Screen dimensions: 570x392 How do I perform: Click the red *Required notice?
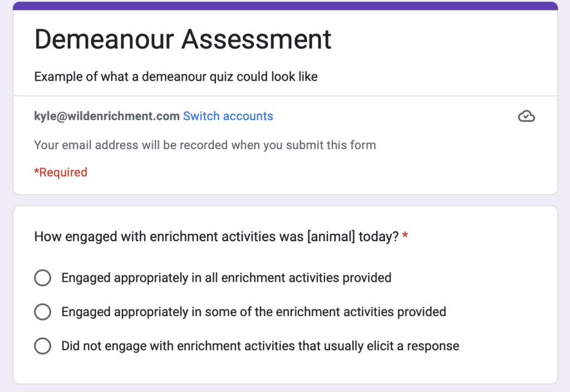click(61, 173)
